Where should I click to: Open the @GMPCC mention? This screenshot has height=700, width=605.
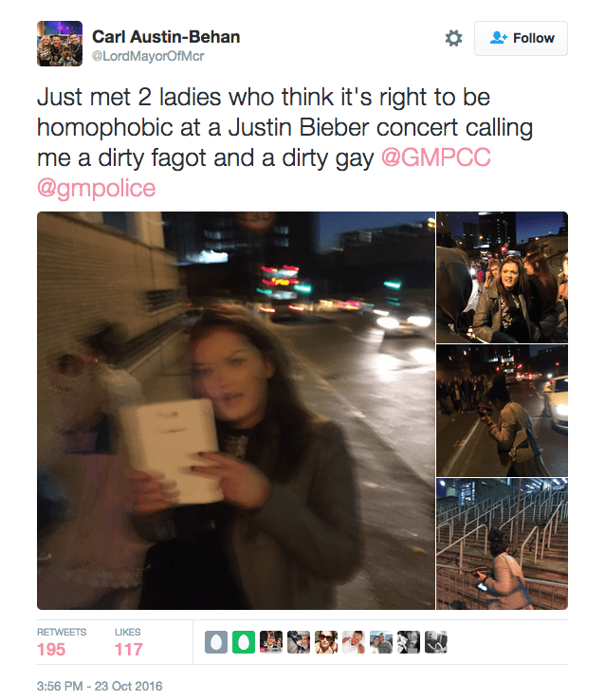tap(436, 157)
